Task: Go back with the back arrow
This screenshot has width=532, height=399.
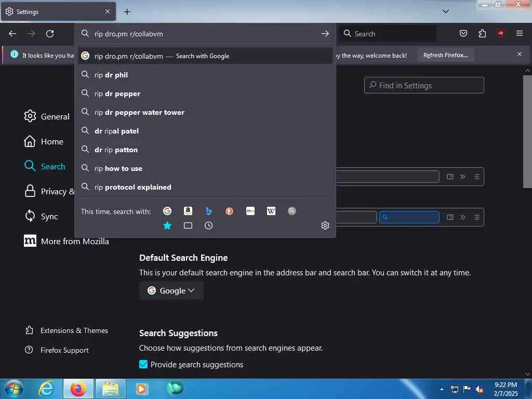Action: 12,34
